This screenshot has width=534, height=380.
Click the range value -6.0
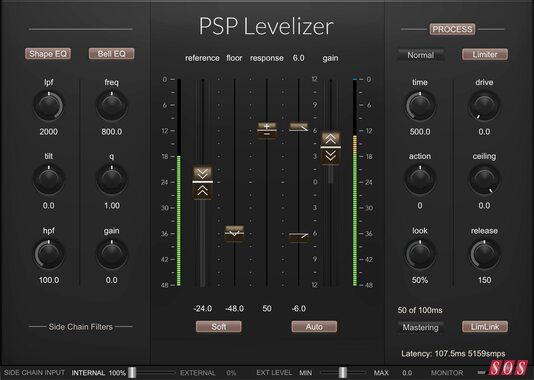pos(299,308)
